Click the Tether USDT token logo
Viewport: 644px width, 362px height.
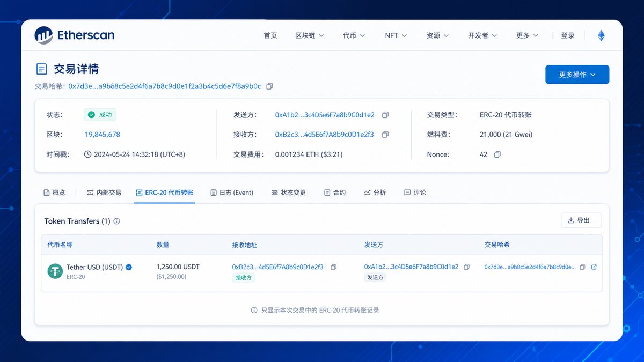[x=55, y=271]
